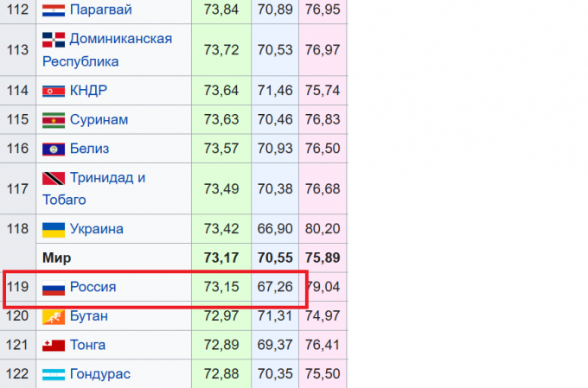This screenshot has height=388, width=588.
Task: Follow the КНДР country link
Action: click(x=87, y=91)
